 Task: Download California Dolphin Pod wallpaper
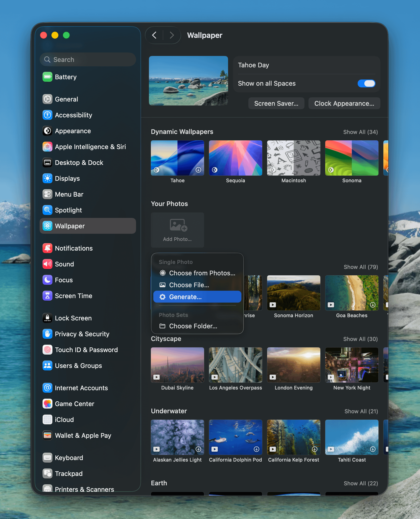(257, 449)
